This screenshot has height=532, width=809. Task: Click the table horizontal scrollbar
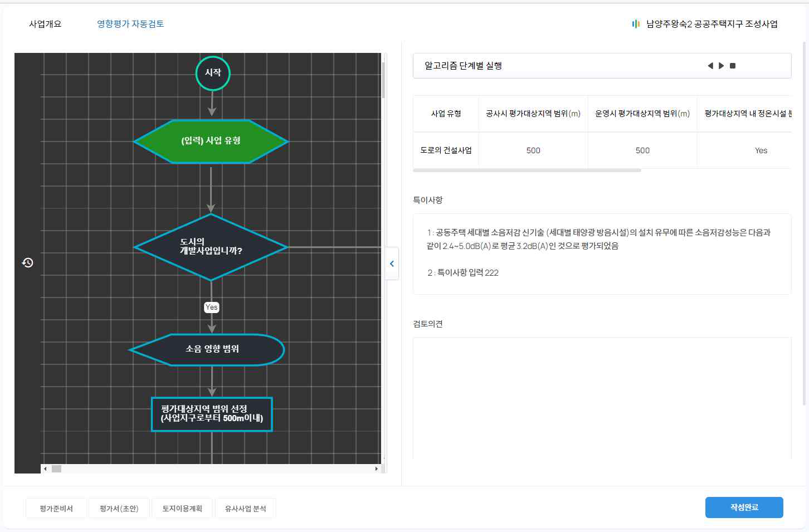(x=527, y=170)
